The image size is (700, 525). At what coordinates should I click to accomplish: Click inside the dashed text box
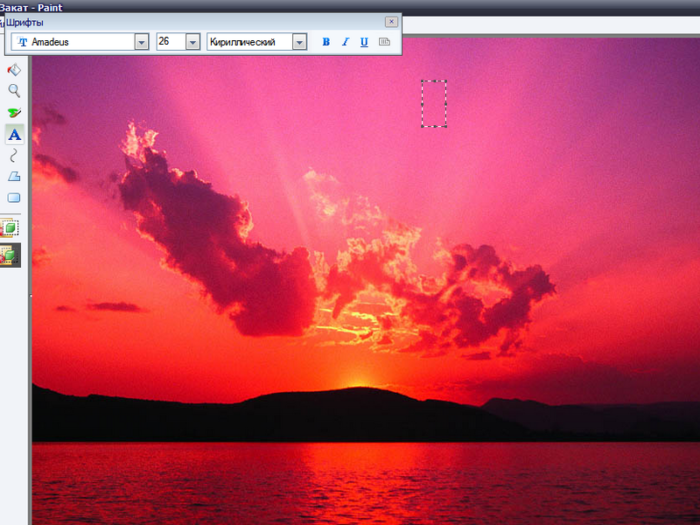tap(433, 103)
